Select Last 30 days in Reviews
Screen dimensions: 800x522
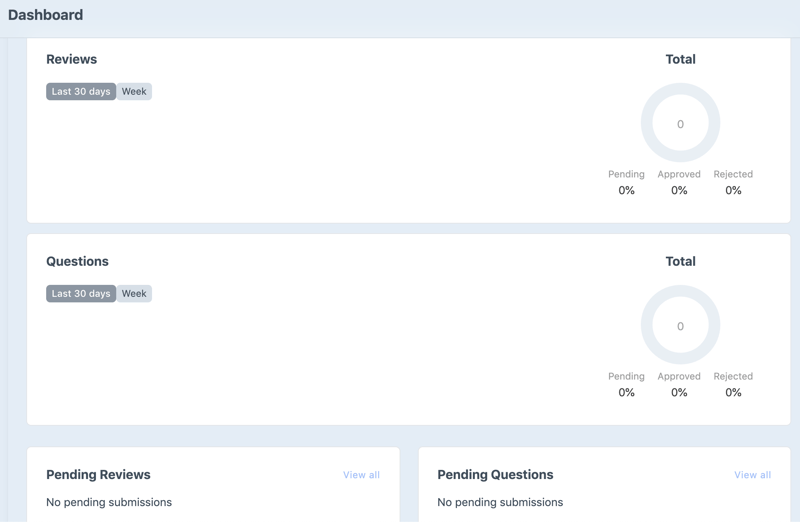point(81,91)
